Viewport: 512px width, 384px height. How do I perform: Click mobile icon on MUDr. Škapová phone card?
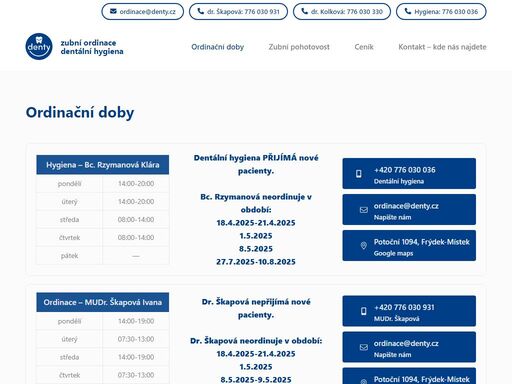[364, 311]
